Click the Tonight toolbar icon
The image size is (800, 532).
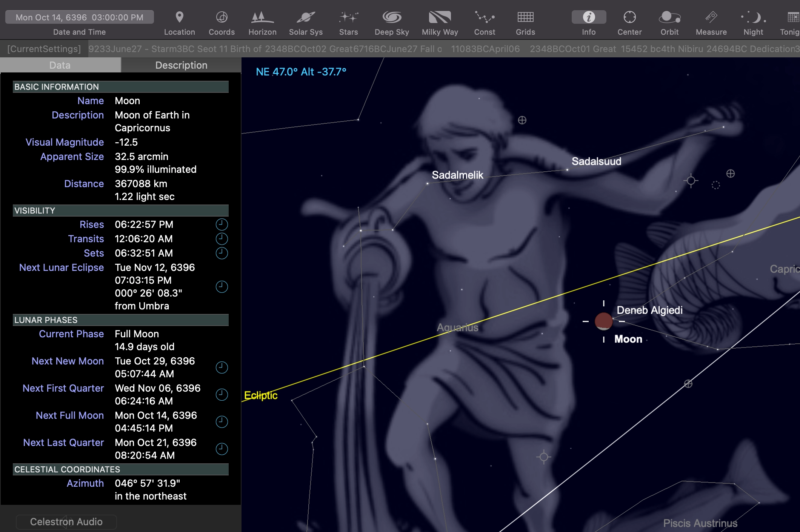coord(793,17)
